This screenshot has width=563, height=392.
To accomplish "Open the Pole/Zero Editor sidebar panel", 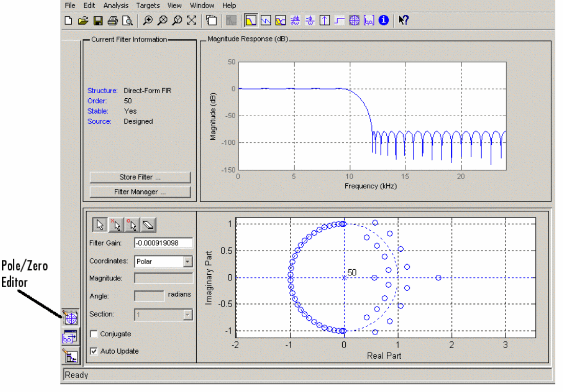I will tap(70, 318).
